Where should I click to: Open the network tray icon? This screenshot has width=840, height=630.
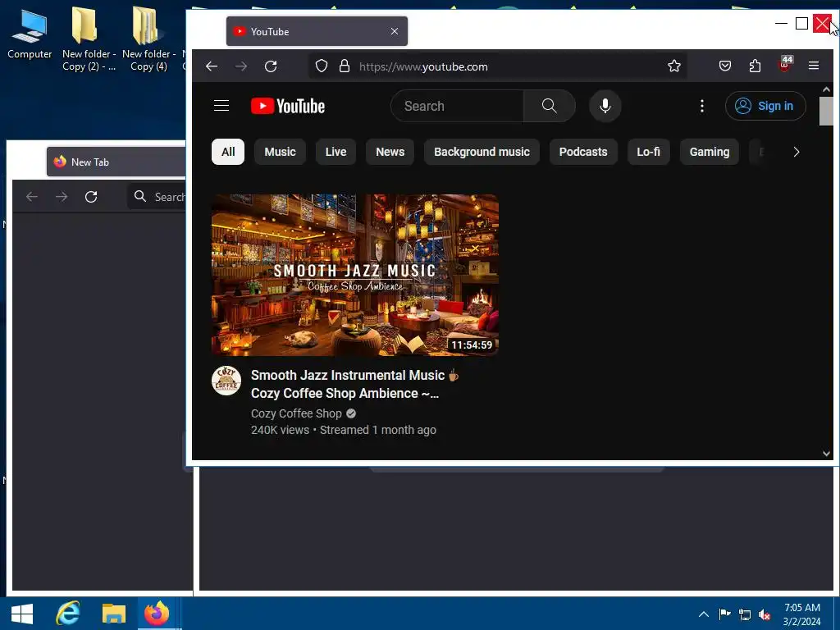[x=745, y=614]
